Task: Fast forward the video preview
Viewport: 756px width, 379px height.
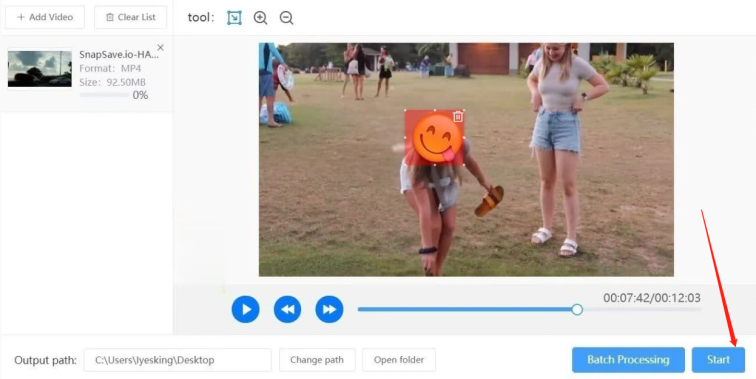Action: point(329,309)
